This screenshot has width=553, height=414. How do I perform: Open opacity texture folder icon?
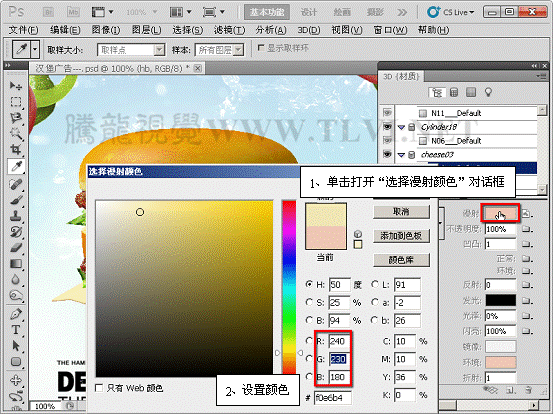[x=527, y=229]
